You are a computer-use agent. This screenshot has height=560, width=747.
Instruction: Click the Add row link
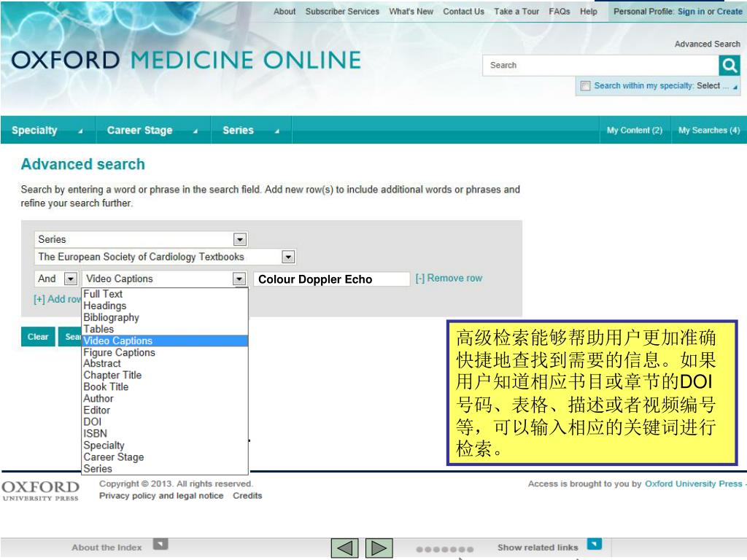(x=57, y=299)
